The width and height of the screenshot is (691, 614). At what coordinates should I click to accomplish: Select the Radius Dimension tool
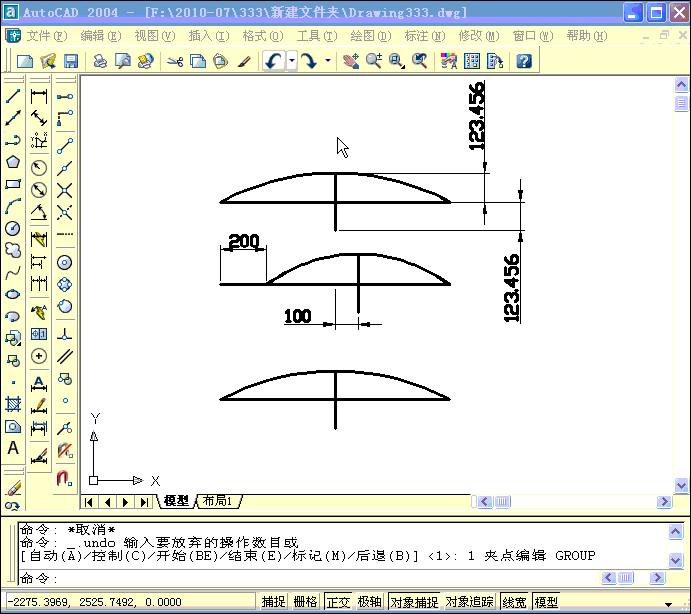pos(39,168)
